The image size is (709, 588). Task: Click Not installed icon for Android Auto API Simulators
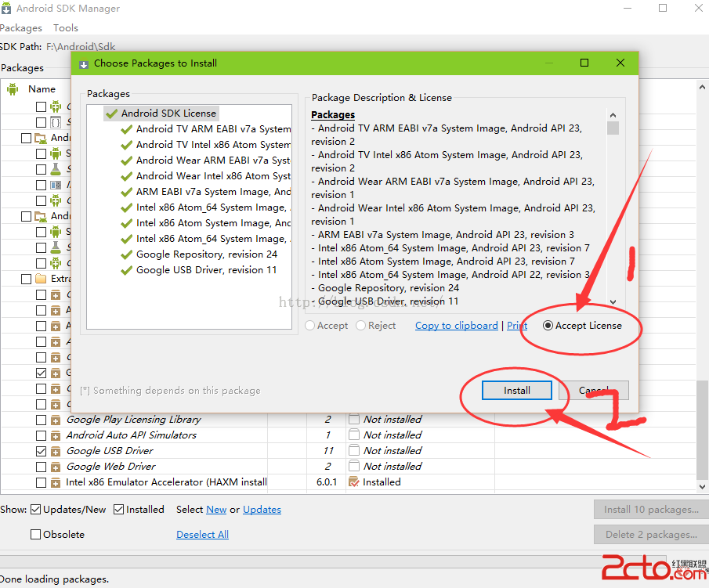(354, 435)
